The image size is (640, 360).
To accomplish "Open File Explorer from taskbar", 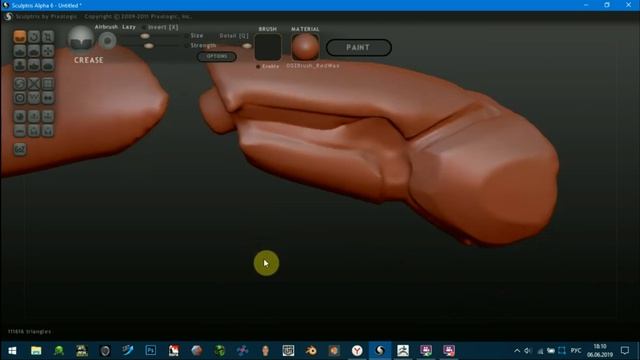I will (x=36, y=351).
